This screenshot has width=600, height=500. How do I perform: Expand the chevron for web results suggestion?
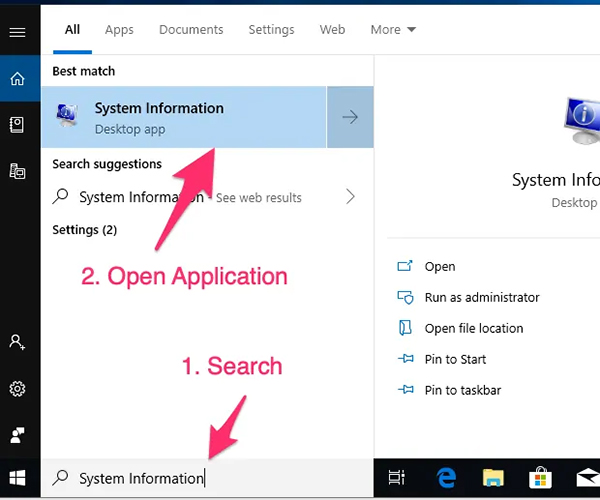[x=350, y=197]
